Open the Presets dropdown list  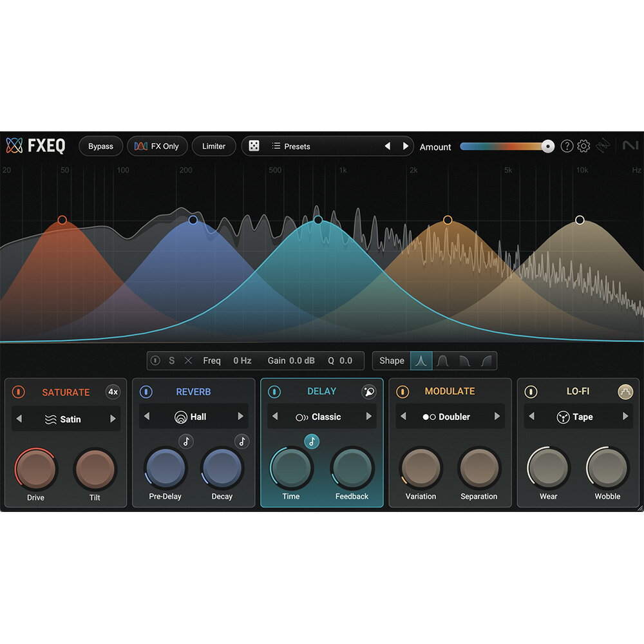click(x=297, y=146)
